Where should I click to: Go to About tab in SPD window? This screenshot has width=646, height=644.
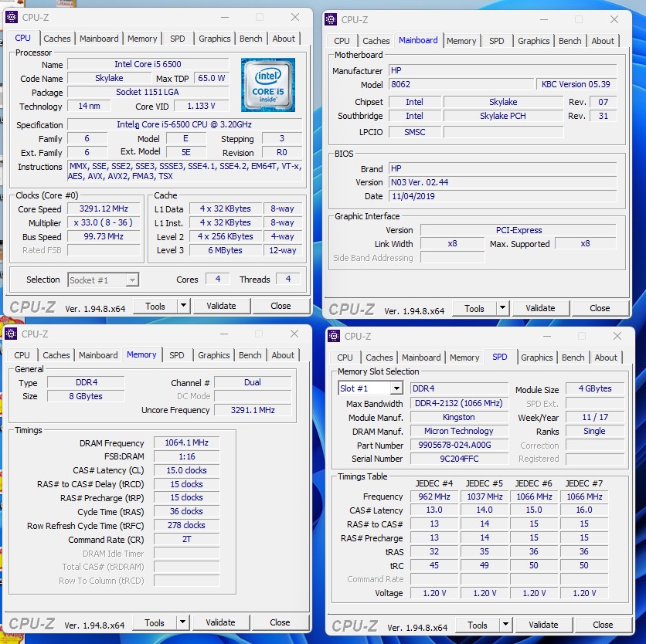click(606, 358)
